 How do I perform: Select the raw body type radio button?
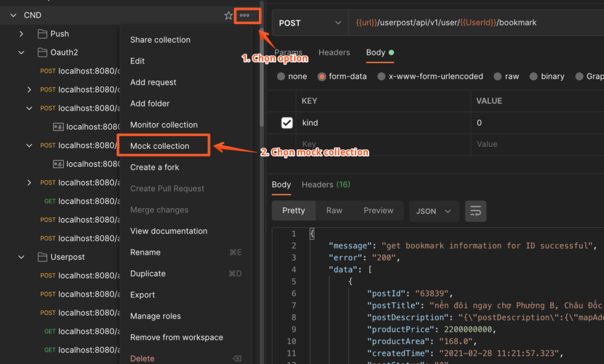497,76
